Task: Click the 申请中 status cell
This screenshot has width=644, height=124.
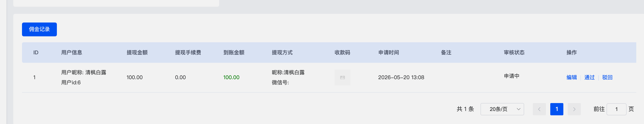Action: [x=511, y=76]
